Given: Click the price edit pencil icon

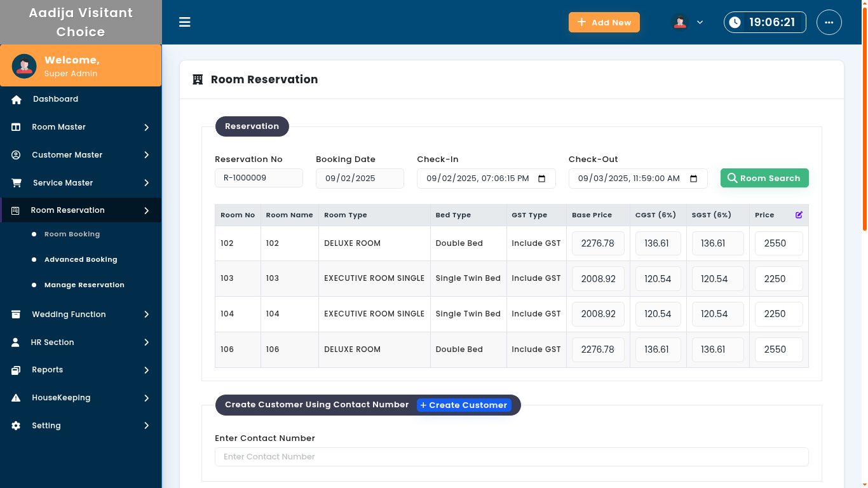Looking at the screenshot, I should [799, 215].
